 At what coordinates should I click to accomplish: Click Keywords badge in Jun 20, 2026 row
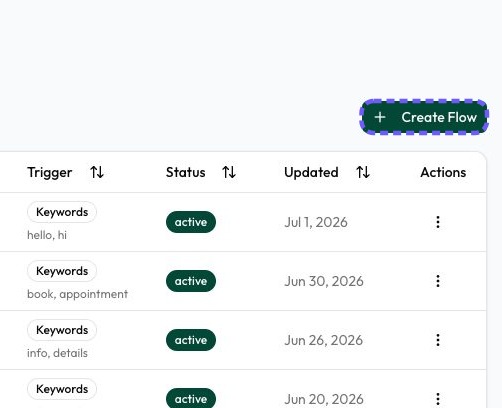point(62,389)
